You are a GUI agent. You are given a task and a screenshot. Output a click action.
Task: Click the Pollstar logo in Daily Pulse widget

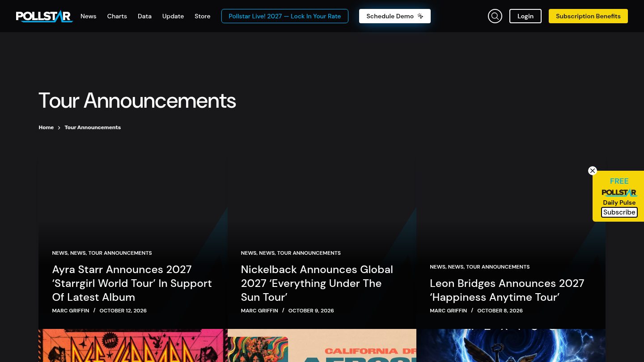pyautogui.click(x=619, y=193)
